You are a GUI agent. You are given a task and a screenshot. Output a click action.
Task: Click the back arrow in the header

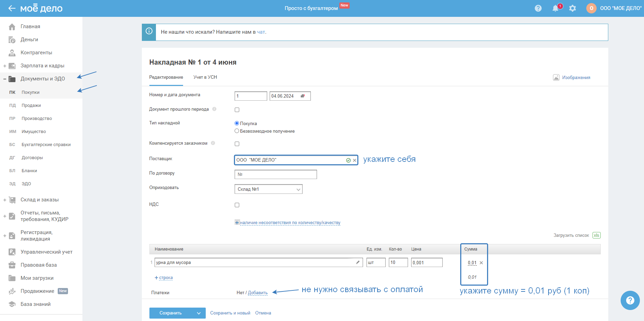[x=12, y=8]
